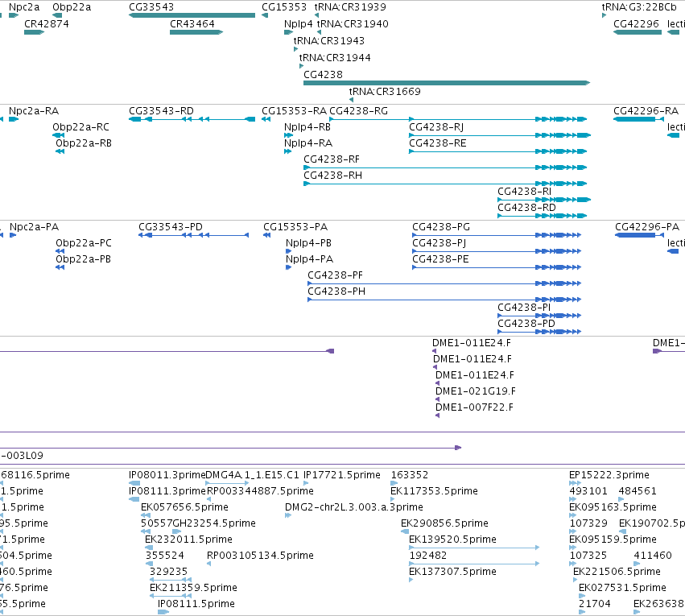The height and width of the screenshot is (616, 685).
Task: Select the Obp22a-RC transcript
Action: point(58,135)
